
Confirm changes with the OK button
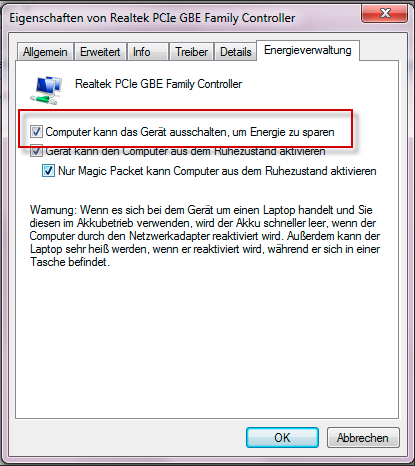click(x=282, y=437)
